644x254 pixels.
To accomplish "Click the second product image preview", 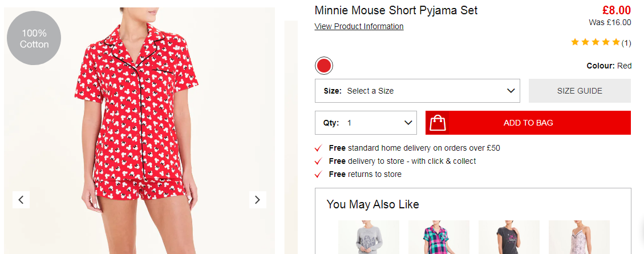I will click(291, 138).
